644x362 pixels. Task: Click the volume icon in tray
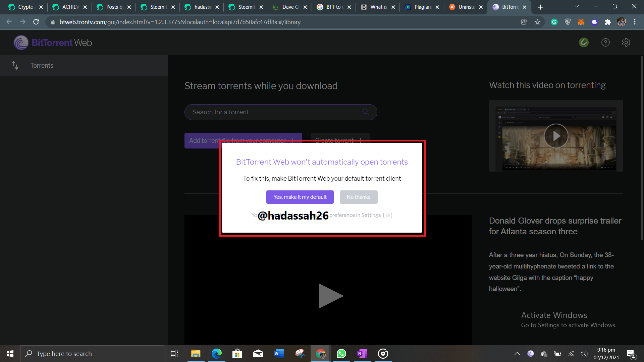(584, 354)
